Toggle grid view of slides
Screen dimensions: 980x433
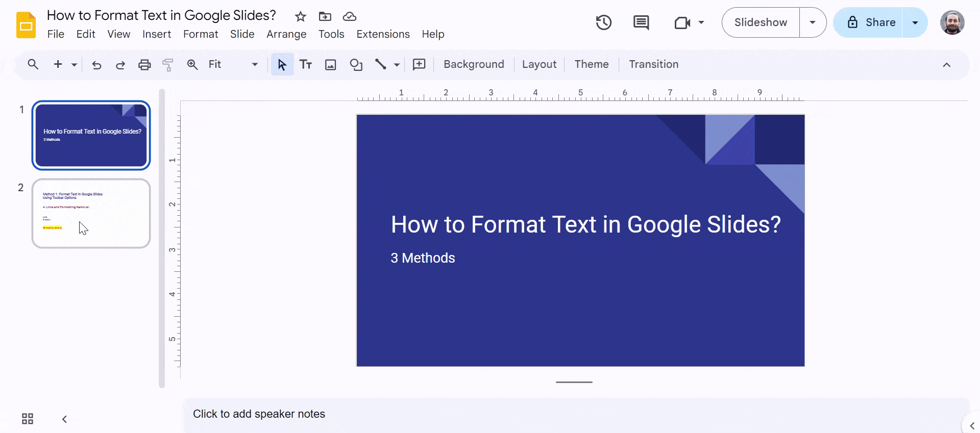coord(28,419)
